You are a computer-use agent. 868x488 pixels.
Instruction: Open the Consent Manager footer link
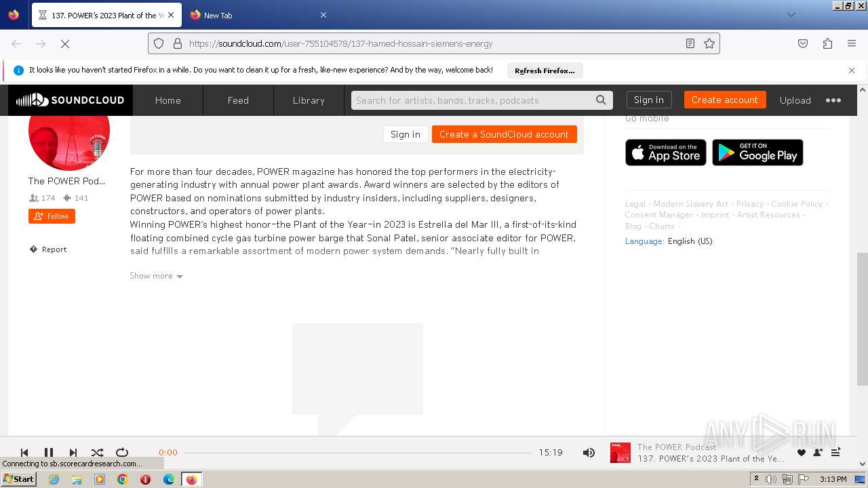(659, 215)
